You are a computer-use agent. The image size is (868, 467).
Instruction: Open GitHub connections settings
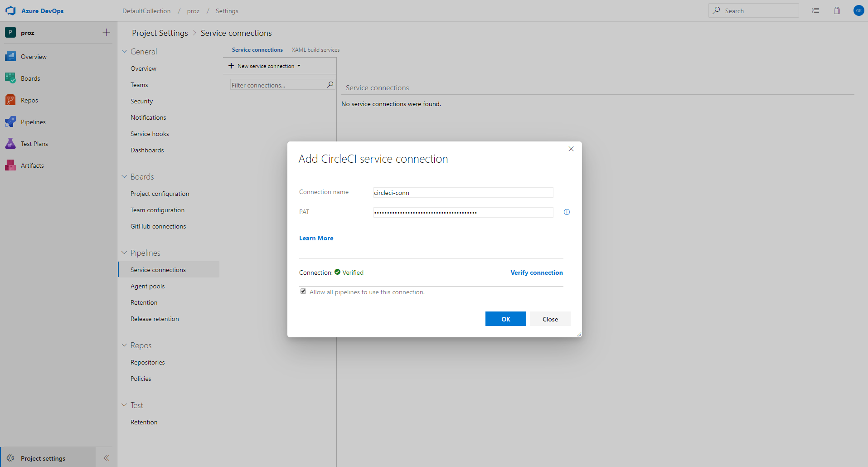click(158, 226)
